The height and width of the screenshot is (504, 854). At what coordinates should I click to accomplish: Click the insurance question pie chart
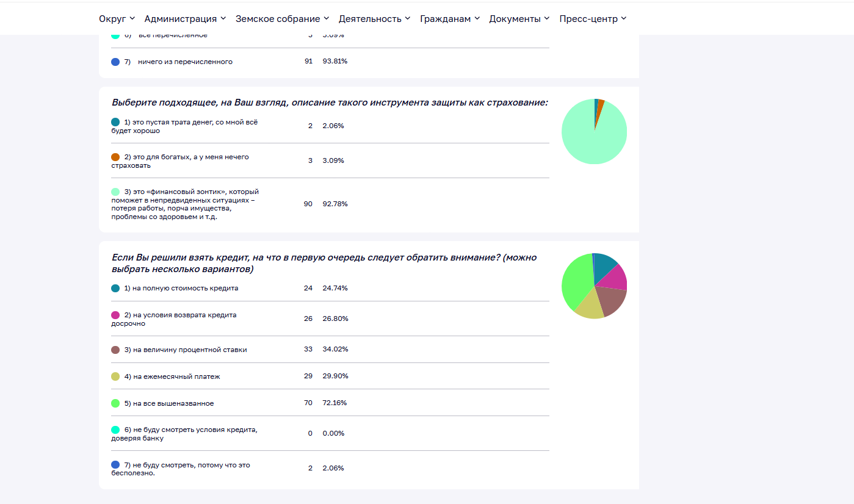coord(594,131)
